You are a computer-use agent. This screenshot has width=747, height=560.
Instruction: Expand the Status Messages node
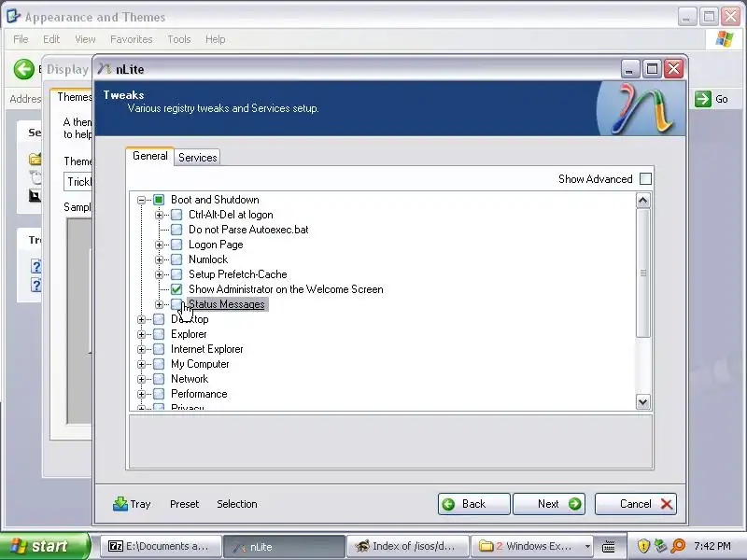coord(159,304)
